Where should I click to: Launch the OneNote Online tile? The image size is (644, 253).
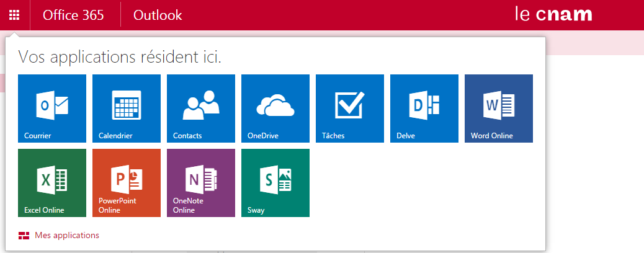pyautogui.click(x=201, y=182)
